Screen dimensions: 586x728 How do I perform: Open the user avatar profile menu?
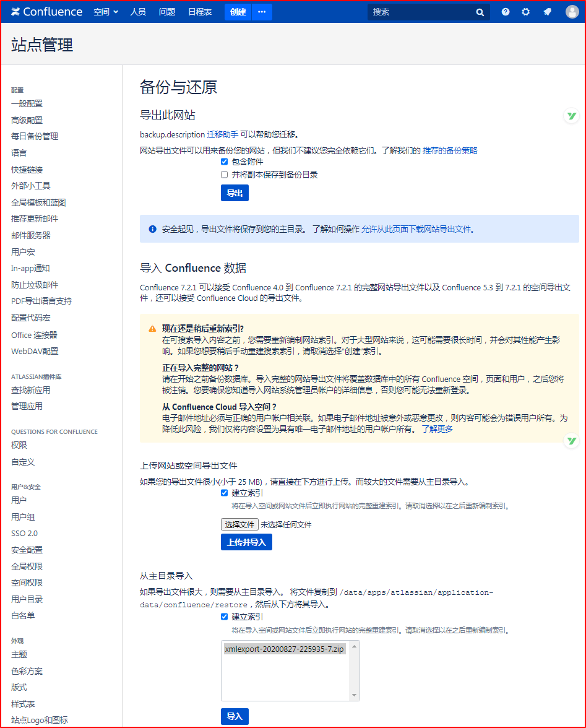point(572,12)
